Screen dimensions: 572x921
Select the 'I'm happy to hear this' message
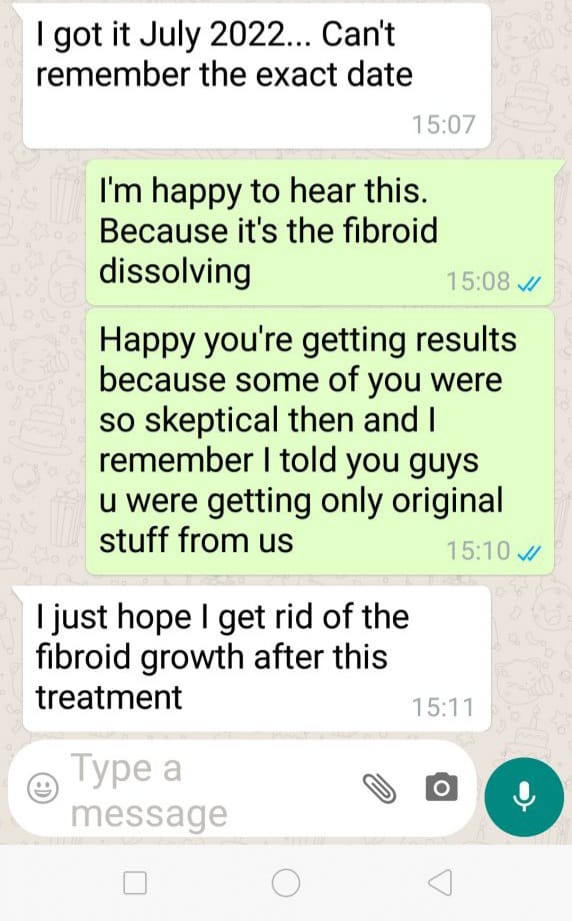point(320,232)
